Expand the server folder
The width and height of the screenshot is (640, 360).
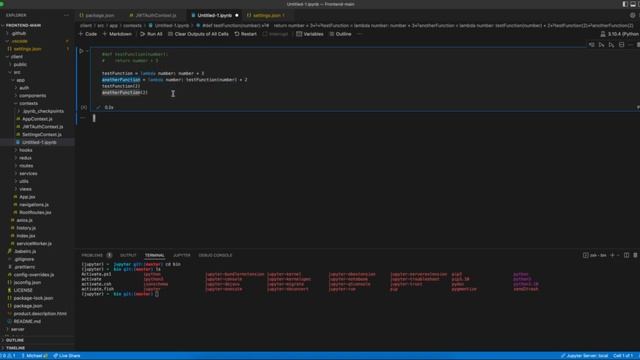click(18, 329)
